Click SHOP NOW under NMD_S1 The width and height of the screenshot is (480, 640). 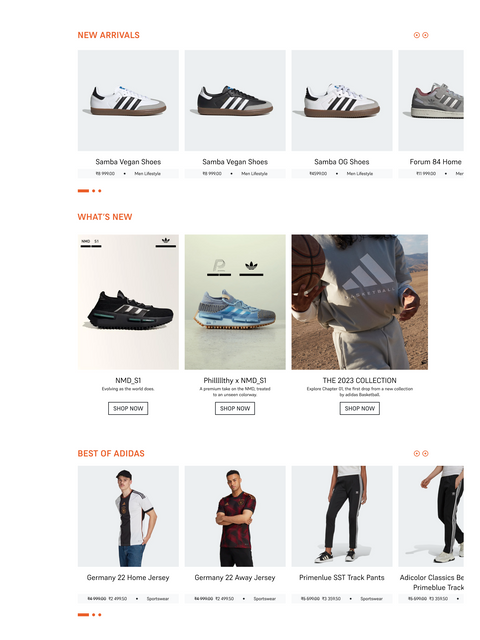pos(128,409)
